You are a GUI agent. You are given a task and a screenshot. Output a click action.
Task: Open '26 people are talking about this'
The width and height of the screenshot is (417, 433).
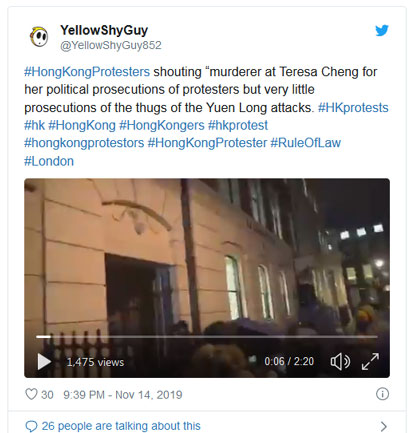point(121,426)
